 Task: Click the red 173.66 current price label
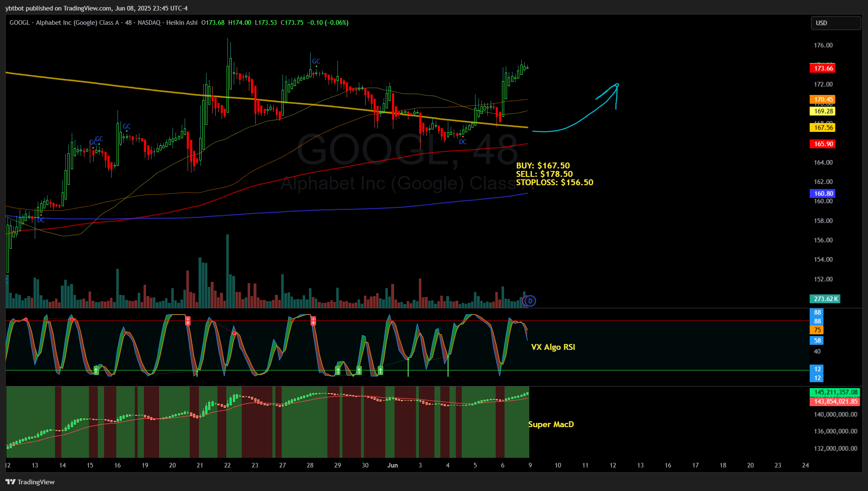click(823, 68)
